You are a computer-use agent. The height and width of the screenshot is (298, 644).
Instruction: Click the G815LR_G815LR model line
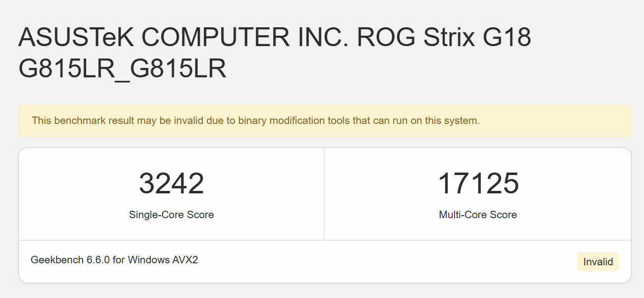pyautogui.click(x=122, y=69)
